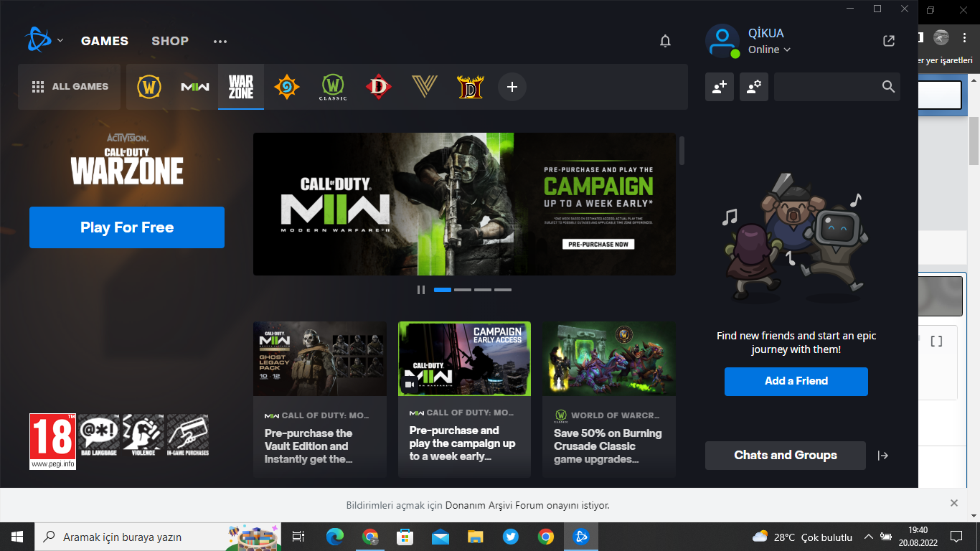Image resolution: width=980 pixels, height=551 pixels.
Task: Click the magnifier search icon
Action: tap(888, 87)
